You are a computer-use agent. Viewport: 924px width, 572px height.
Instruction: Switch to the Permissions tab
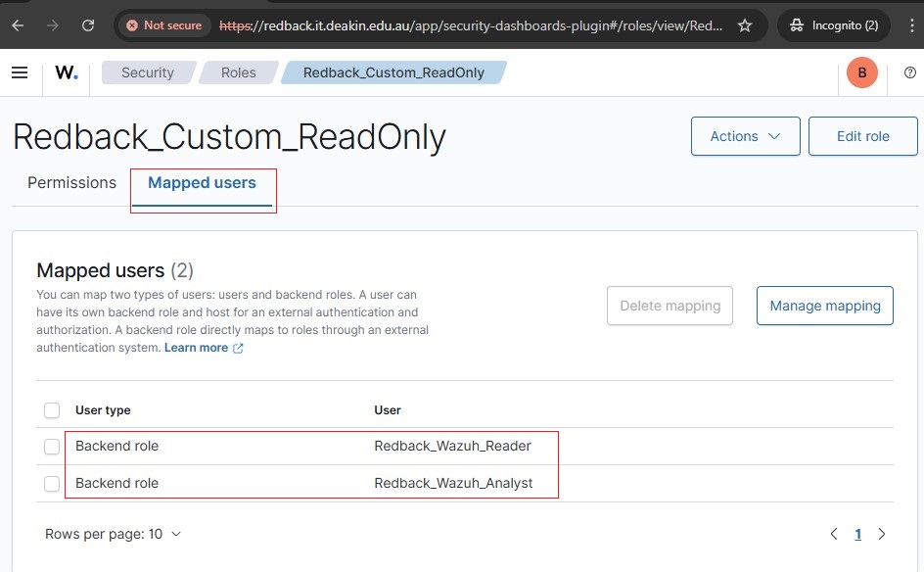(71, 183)
